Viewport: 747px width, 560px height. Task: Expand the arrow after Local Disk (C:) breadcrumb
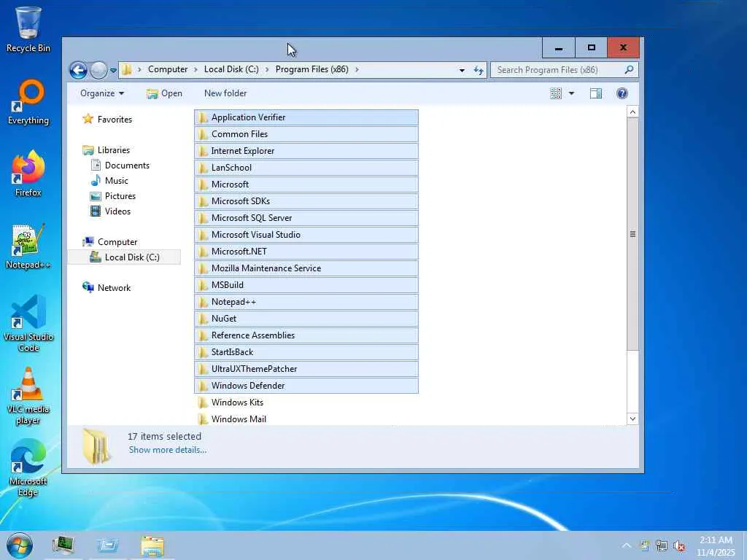267,69
